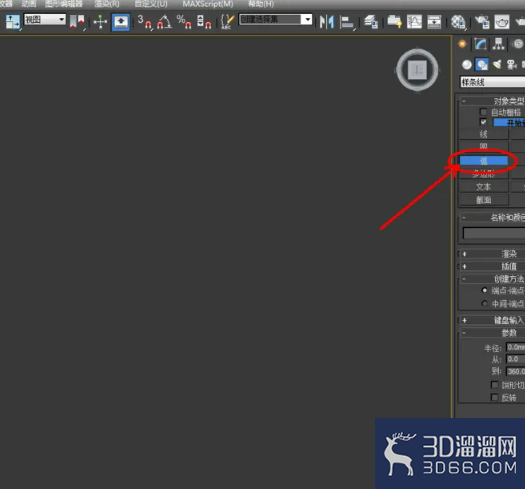Switch to the Hierarchy panel tab
Viewport: 525px width, 489px height.
499,44
